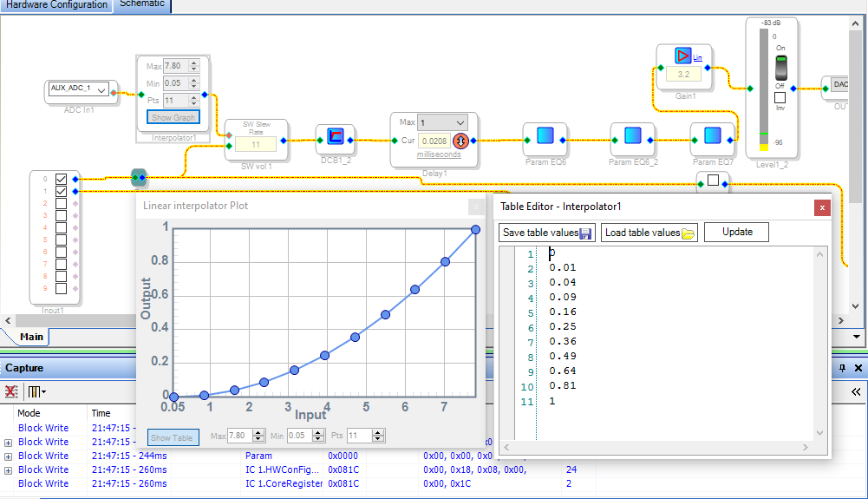Screen dimensions: 868x499
Task: Clear capture window with red X icon
Action: click(11, 391)
